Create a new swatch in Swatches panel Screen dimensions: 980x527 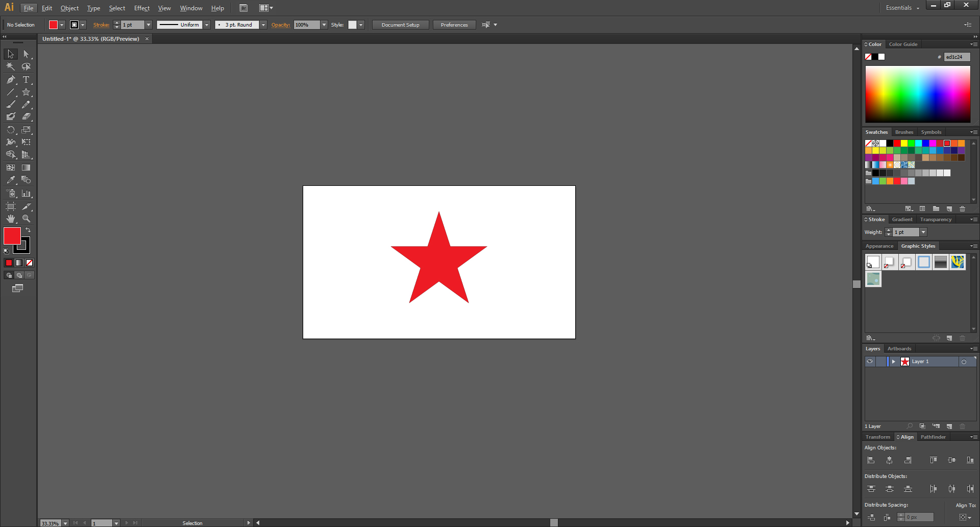point(949,209)
